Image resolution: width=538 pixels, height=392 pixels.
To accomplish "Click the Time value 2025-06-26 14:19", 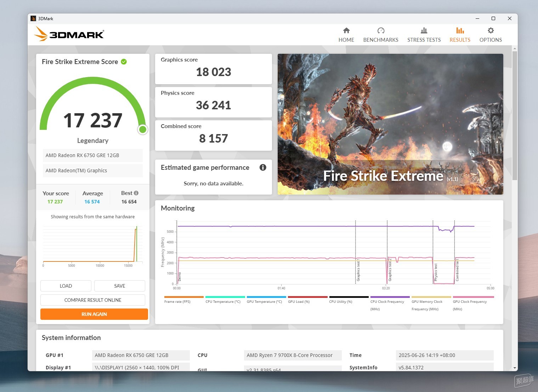I will tap(445, 355).
